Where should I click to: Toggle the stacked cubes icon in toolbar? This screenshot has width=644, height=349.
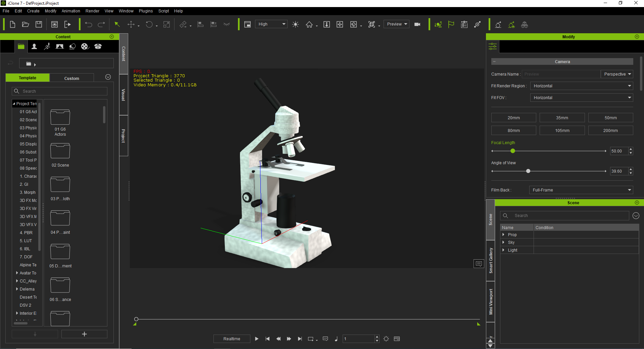pos(525,25)
